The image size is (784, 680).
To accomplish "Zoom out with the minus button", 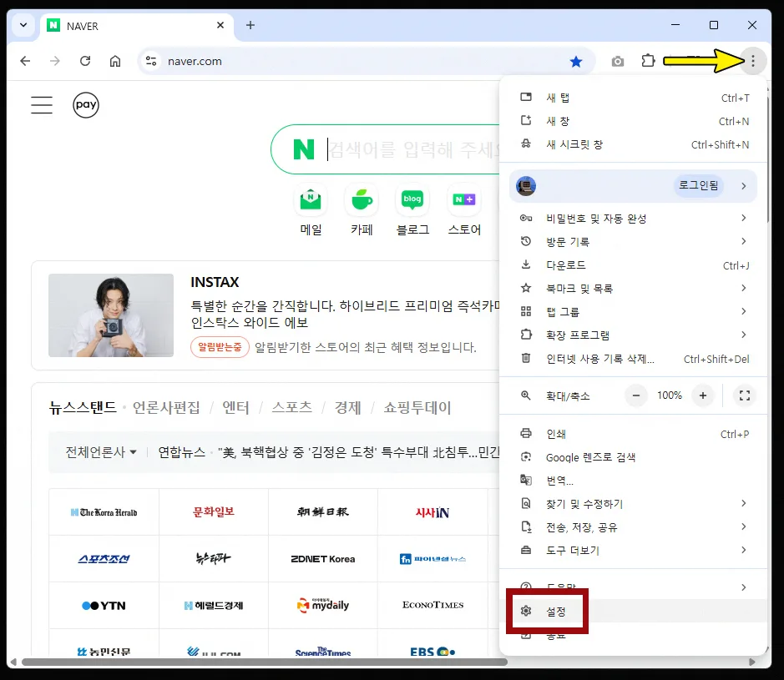I will coord(636,395).
